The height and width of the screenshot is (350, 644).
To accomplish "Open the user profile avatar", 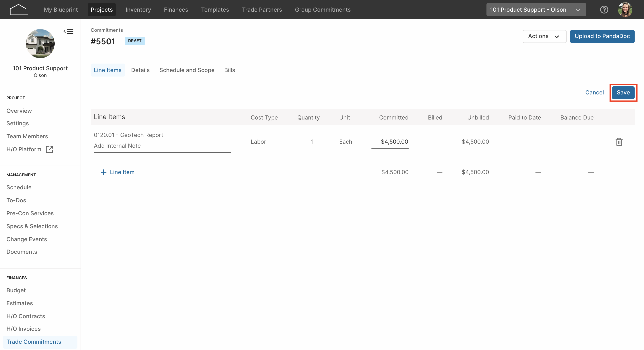I will pyautogui.click(x=625, y=10).
